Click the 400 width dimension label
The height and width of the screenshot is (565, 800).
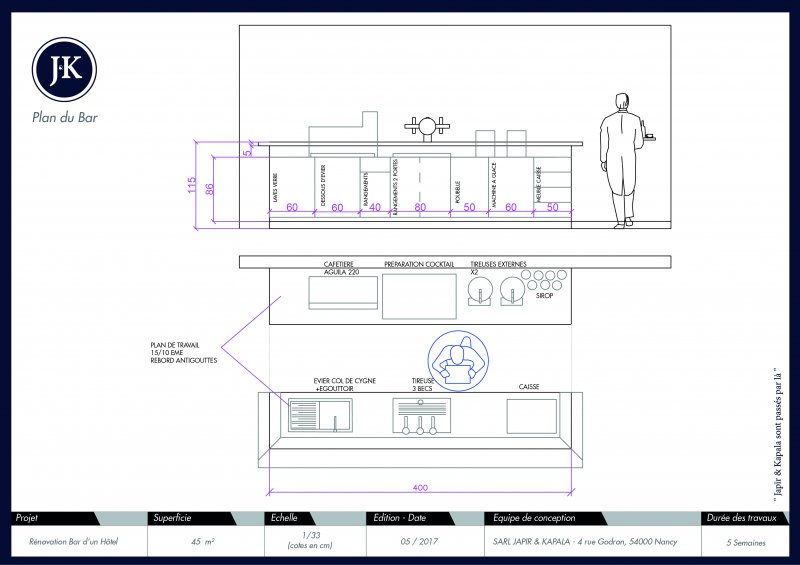point(420,488)
